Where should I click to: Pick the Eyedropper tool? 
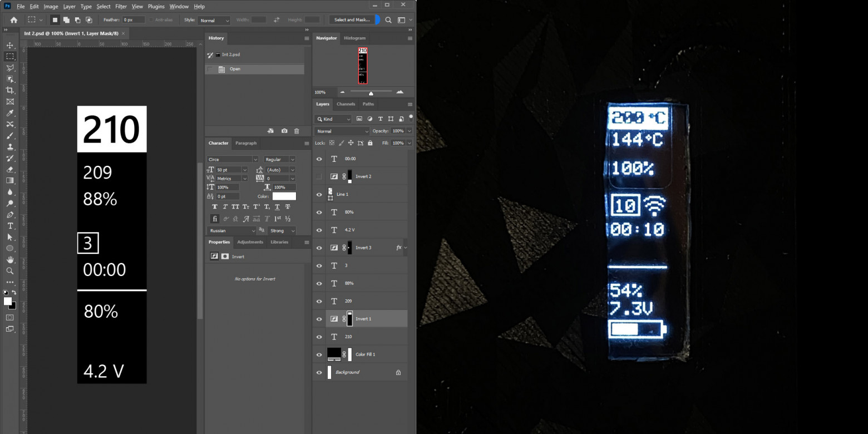click(x=10, y=113)
